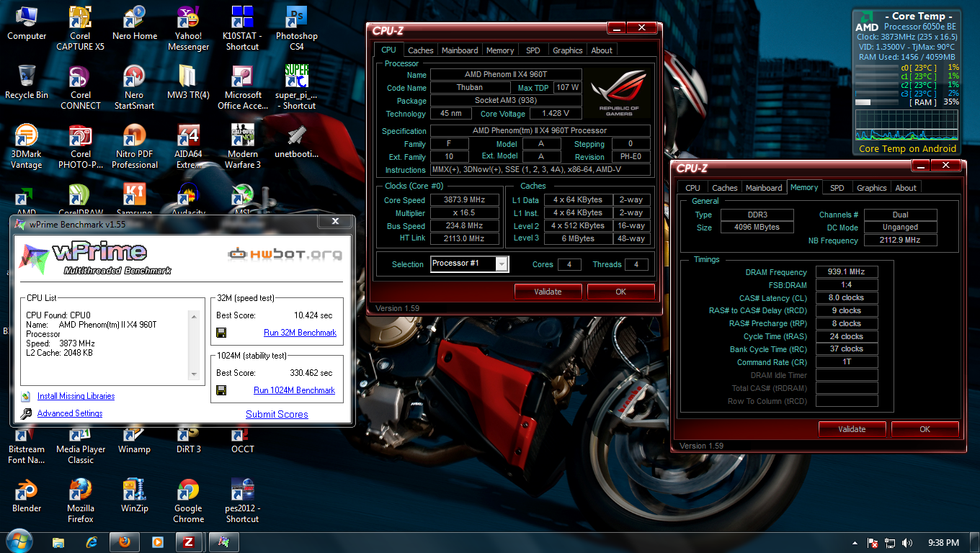The image size is (980, 553).
Task: Launch Modern Warfare 3 icon
Action: [x=243, y=146]
